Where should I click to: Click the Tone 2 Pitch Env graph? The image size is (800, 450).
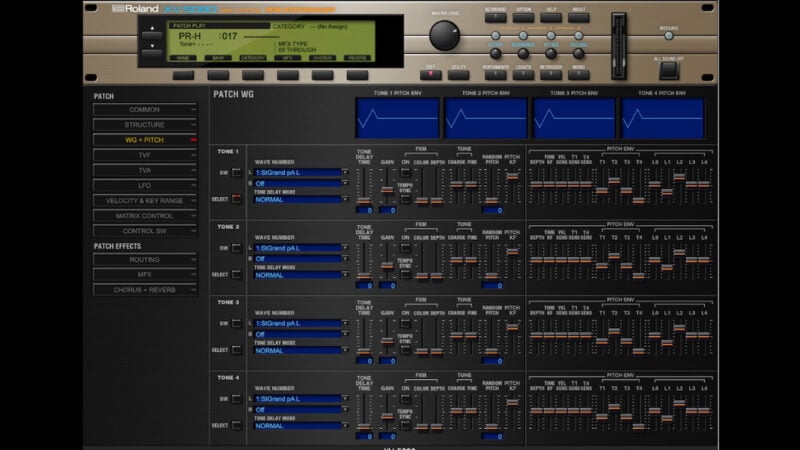(x=486, y=118)
